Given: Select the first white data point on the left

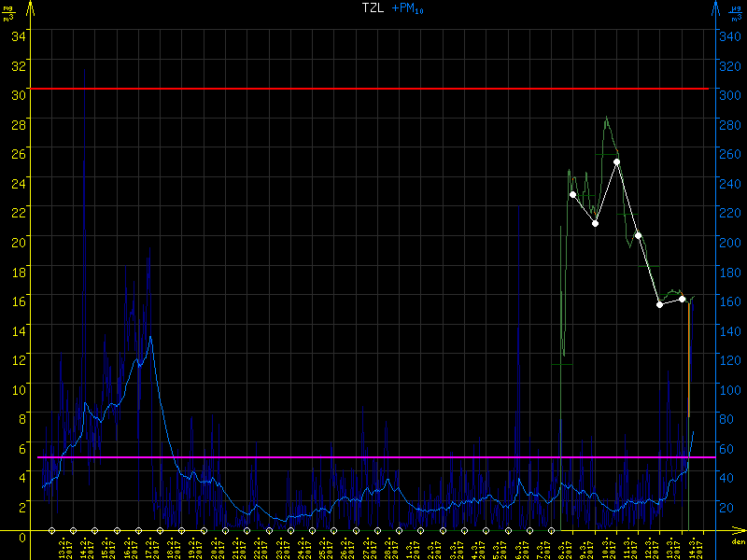Looking at the screenshot, I should coord(572,194).
